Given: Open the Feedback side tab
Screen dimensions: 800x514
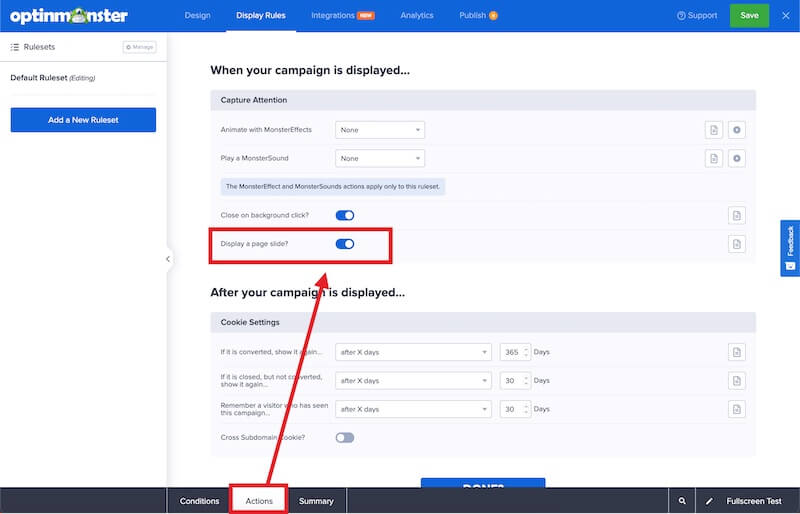Looking at the screenshot, I should 790,248.
